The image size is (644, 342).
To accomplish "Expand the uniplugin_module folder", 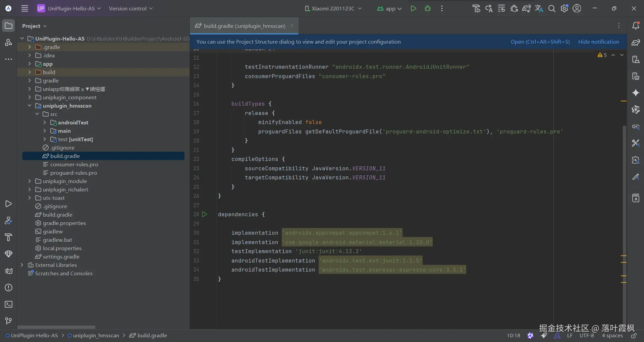I will tap(30, 181).
